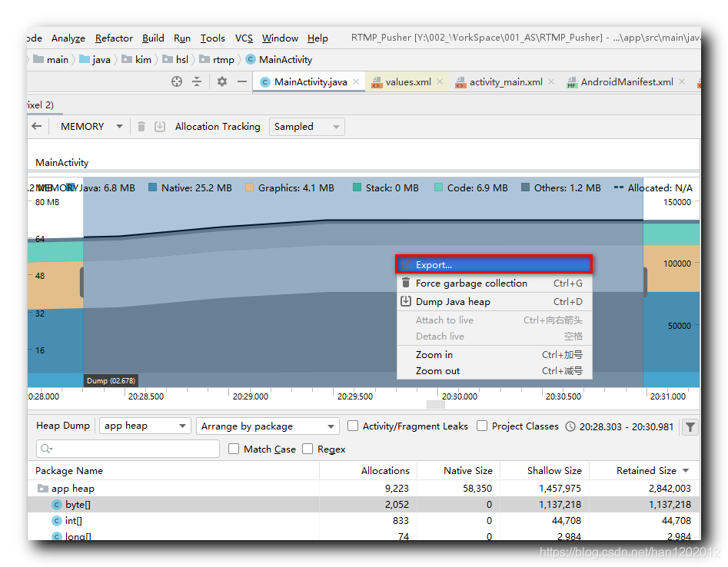
Task: Open the Arrange by package dropdown
Action: pos(268,426)
